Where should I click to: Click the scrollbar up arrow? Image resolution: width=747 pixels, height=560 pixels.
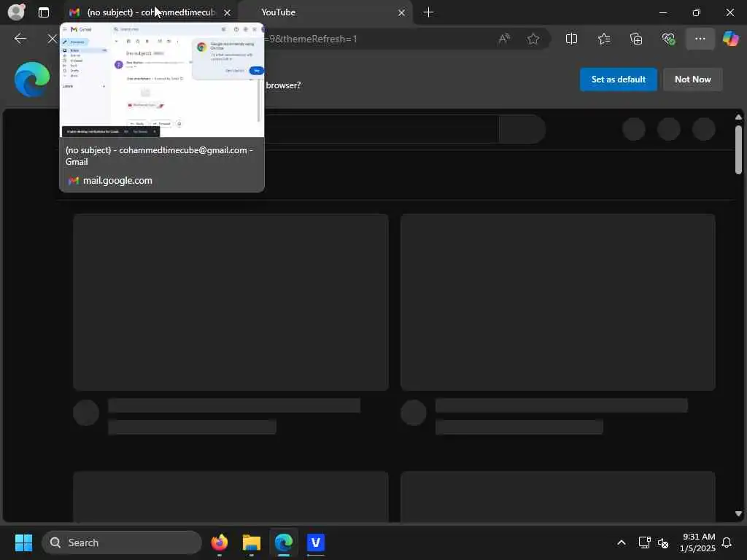[x=738, y=117]
